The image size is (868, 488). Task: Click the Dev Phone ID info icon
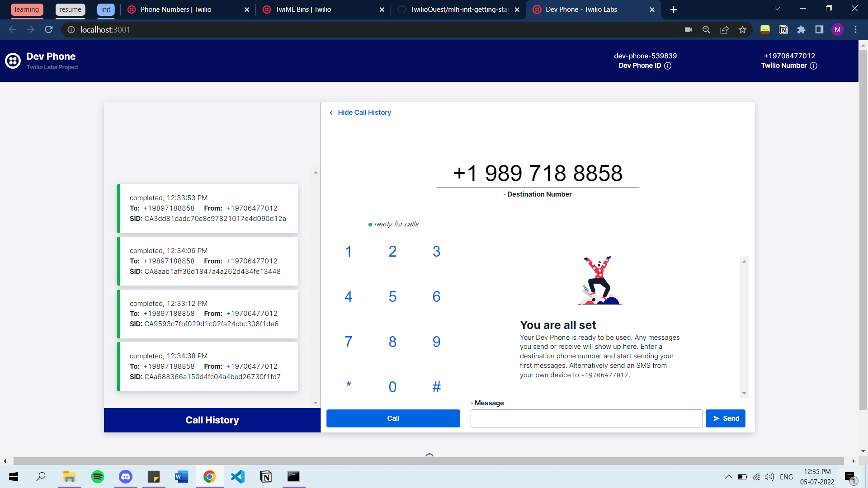pyautogui.click(x=668, y=66)
